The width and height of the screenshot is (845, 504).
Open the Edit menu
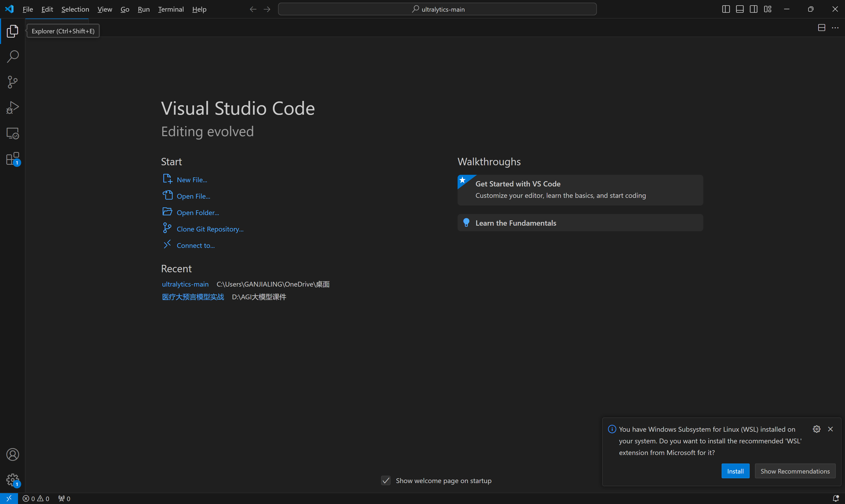47,9
